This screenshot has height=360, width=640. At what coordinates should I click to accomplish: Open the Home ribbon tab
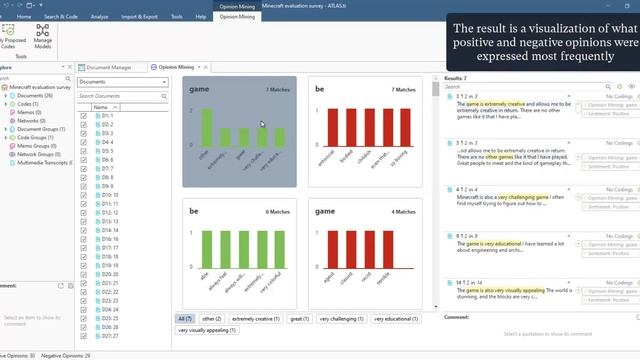click(x=24, y=17)
